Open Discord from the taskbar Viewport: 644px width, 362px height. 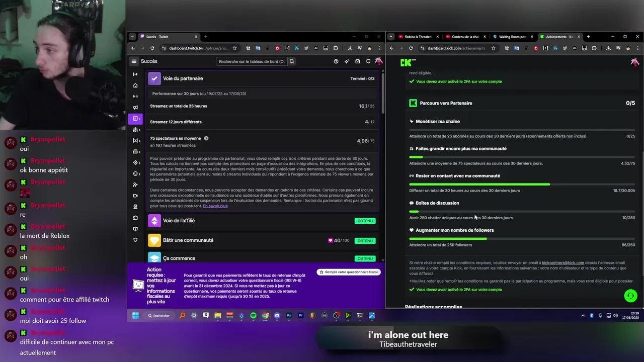(x=277, y=316)
